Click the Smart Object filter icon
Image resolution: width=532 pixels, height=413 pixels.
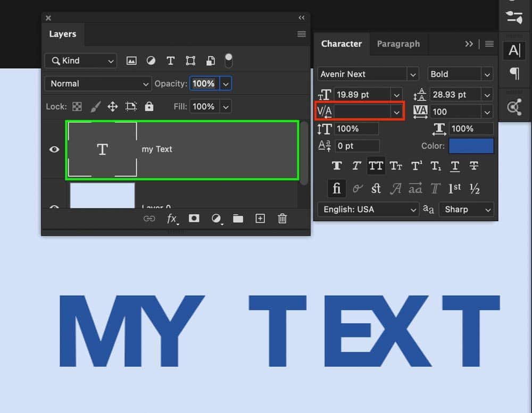[x=210, y=61]
